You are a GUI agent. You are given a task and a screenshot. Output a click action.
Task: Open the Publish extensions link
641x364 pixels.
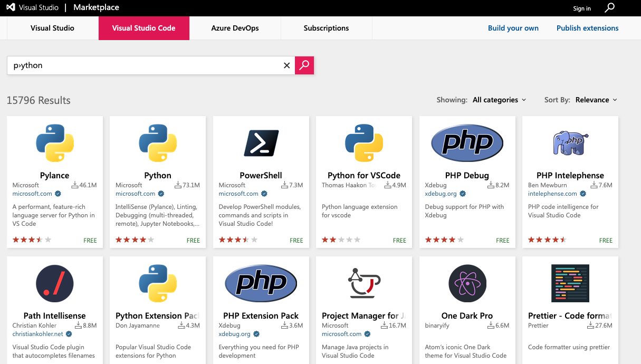(x=588, y=28)
